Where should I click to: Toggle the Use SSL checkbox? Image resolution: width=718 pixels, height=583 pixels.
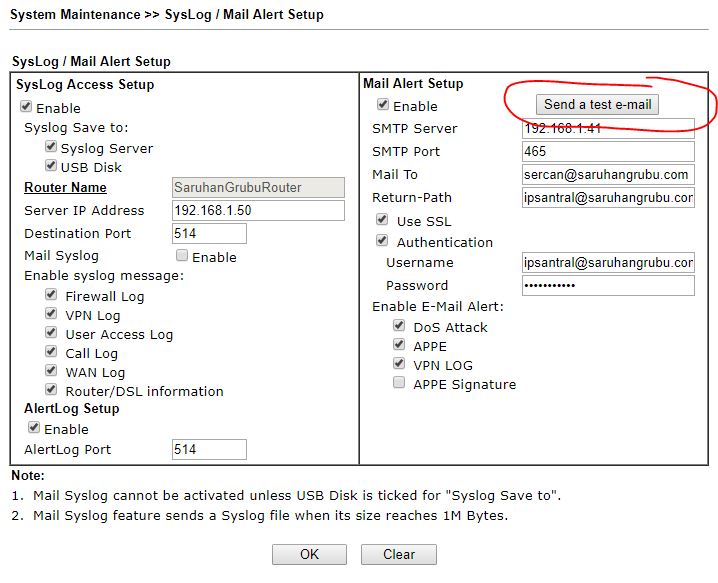point(382,220)
